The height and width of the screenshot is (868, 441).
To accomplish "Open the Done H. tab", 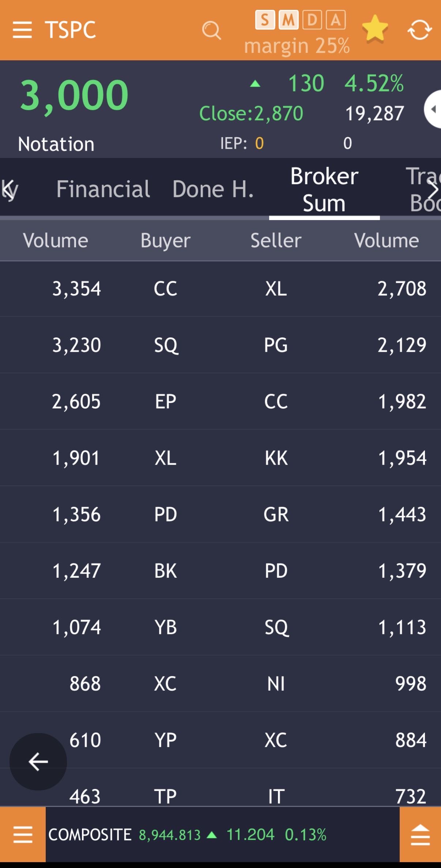I will coord(213,189).
